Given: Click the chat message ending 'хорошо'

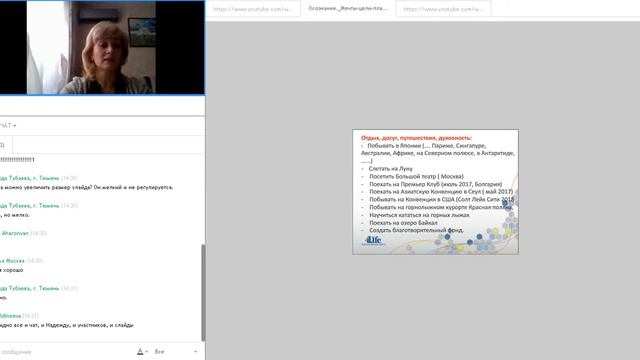Looking at the screenshot, I should 11,270.
